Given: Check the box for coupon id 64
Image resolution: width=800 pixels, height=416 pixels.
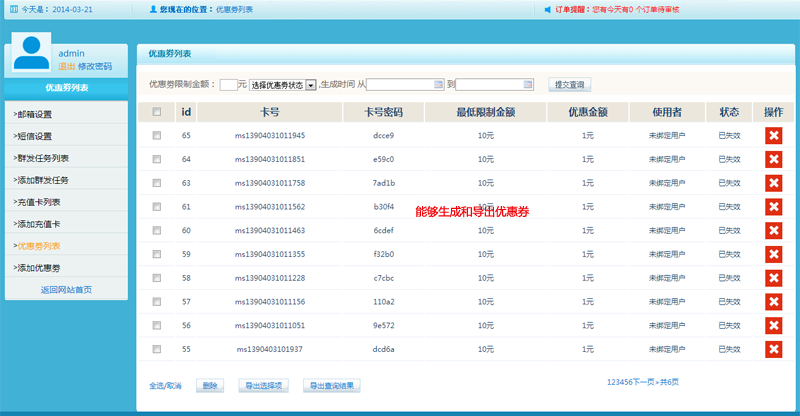Looking at the screenshot, I should [x=156, y=159].
